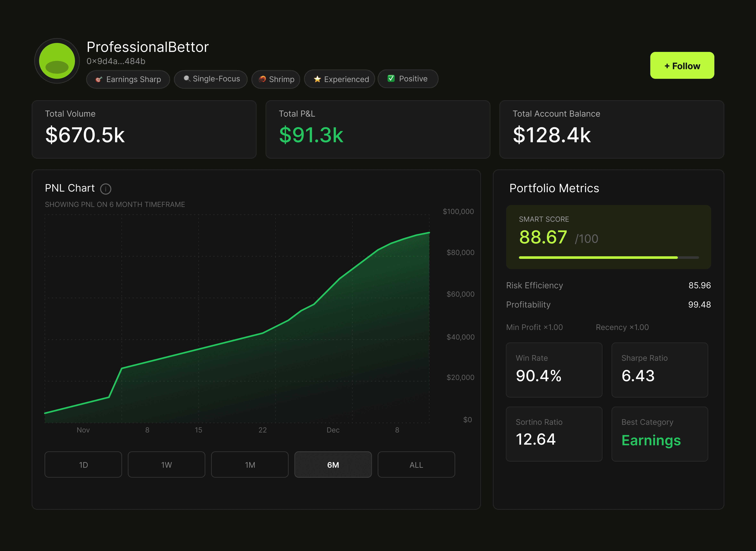Open the Win Rate metric card
Screen dimensions: 756x551
click(x=554, y=370)
